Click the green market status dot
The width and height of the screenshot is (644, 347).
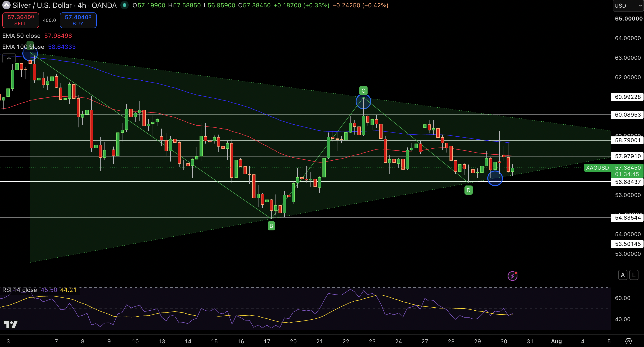point(124,5)
